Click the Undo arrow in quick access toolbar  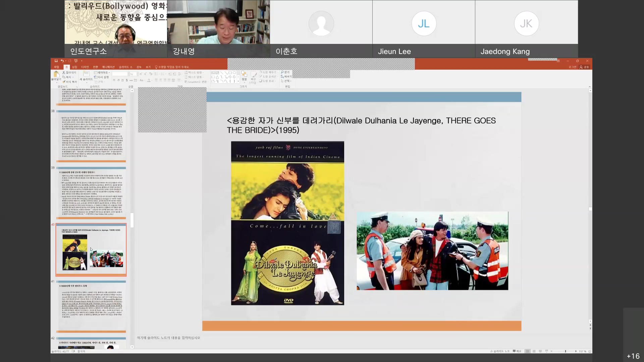click(x=62, y=61)
